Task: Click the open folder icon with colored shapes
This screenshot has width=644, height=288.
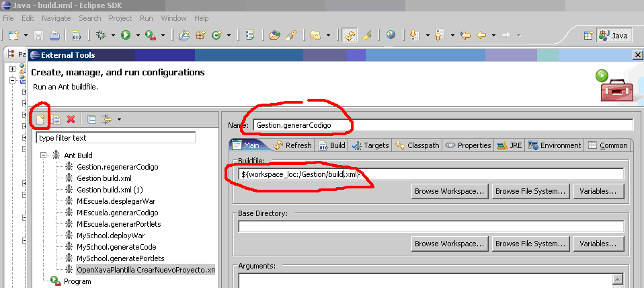Action: tap(274, 36)
